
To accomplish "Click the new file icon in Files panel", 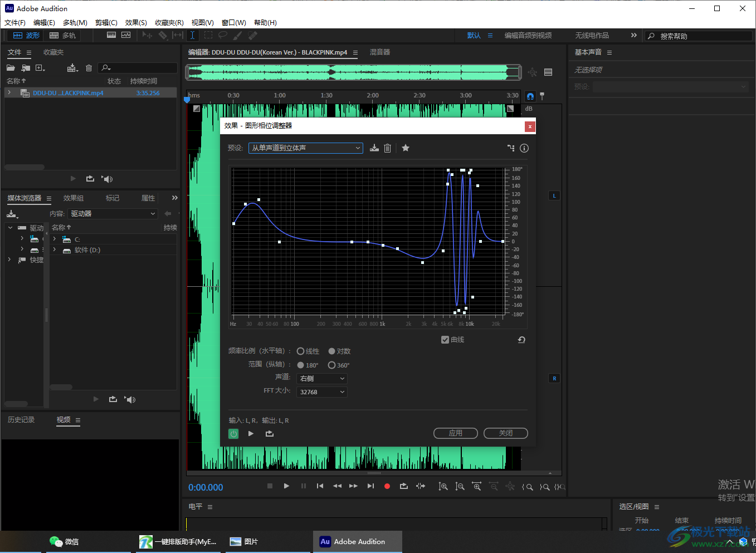I will click(40, 68).
